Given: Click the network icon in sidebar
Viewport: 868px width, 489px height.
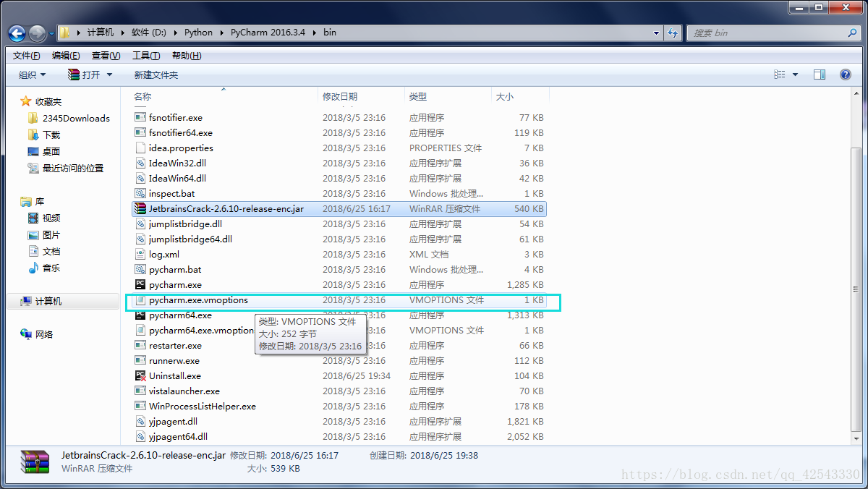Looking at the screenshot, I should (26, 334).
